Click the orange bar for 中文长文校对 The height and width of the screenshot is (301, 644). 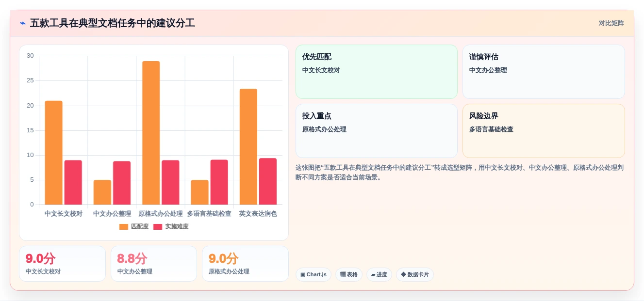[54, 153]
